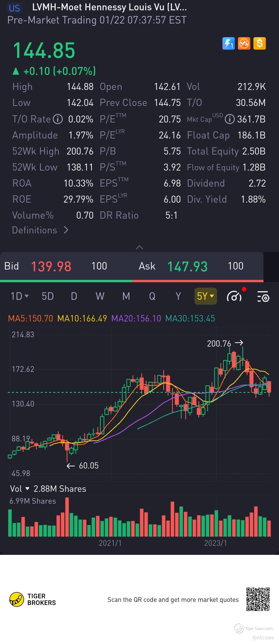Expand the 5Y period dropdown

206,296
